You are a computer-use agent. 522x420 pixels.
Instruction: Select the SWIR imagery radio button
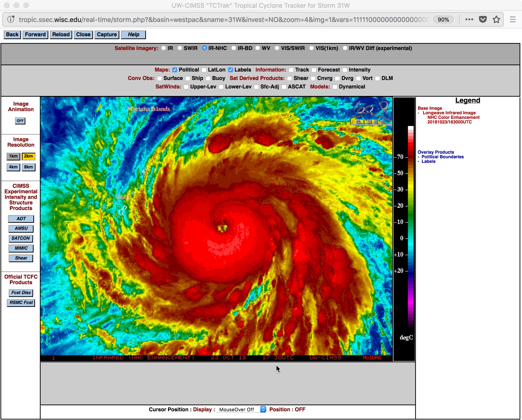pos(180,48)
